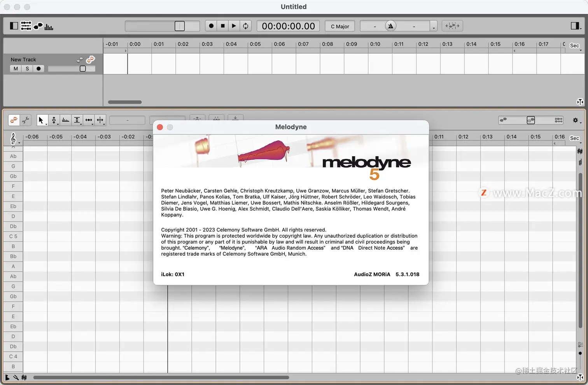Click the 0:12 mark on the track ruler

pos(423,44)
